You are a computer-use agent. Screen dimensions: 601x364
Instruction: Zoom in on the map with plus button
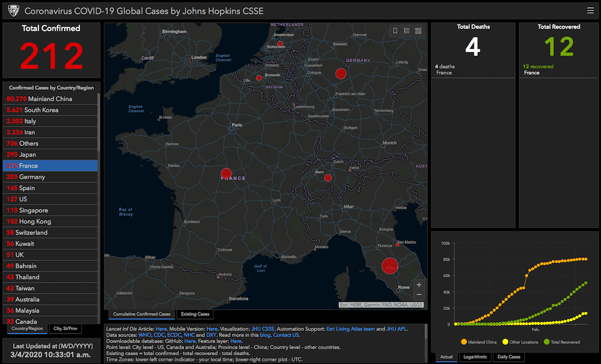(418, 284)
